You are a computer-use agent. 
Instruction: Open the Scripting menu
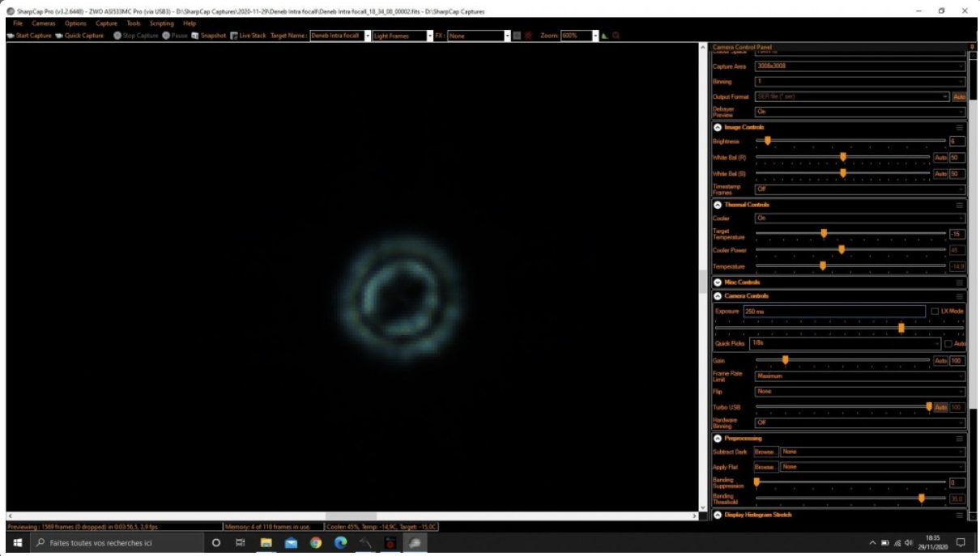[161, 23]
